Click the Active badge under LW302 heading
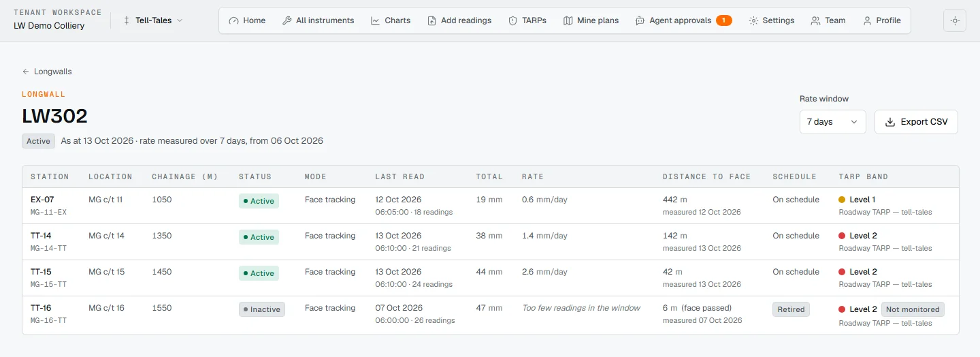Image resolution: width=980 pixels, height=357 pixels. point(39,141)
